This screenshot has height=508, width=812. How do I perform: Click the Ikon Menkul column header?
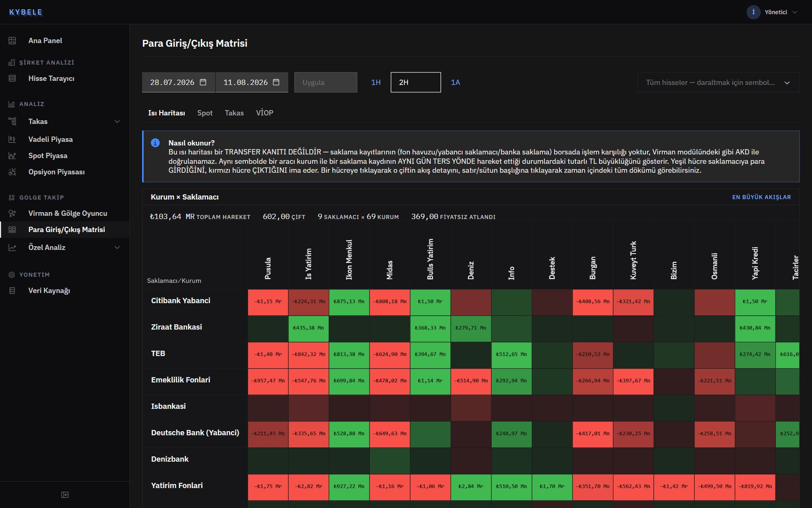pos(349,260)
